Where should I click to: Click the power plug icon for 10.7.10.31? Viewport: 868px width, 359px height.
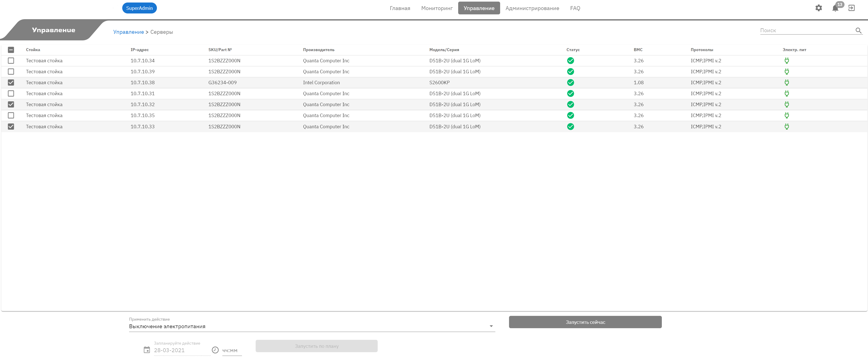pos(786,93)
